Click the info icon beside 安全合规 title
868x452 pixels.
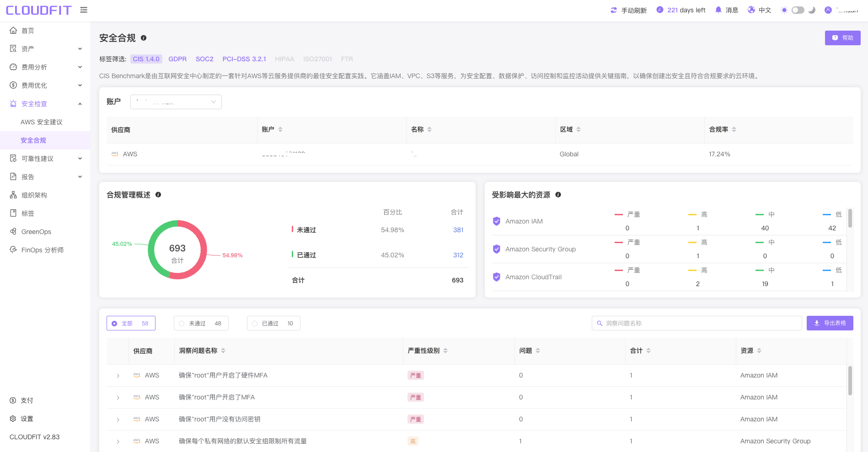click(144, 38)
